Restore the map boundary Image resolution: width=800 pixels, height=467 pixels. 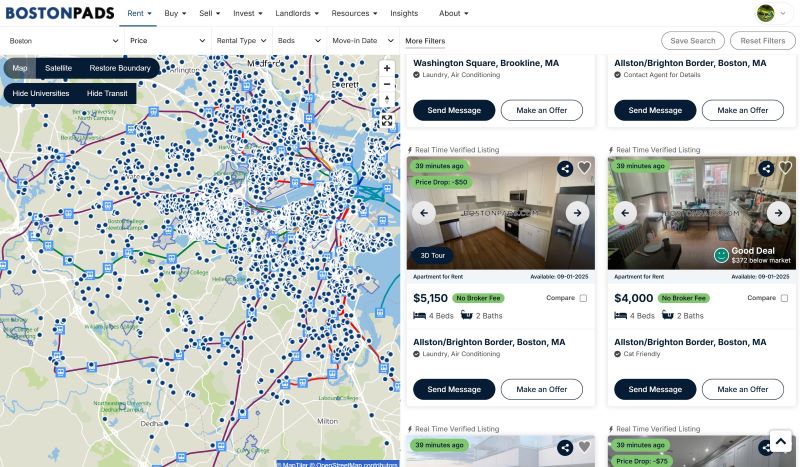coord(120,68)
